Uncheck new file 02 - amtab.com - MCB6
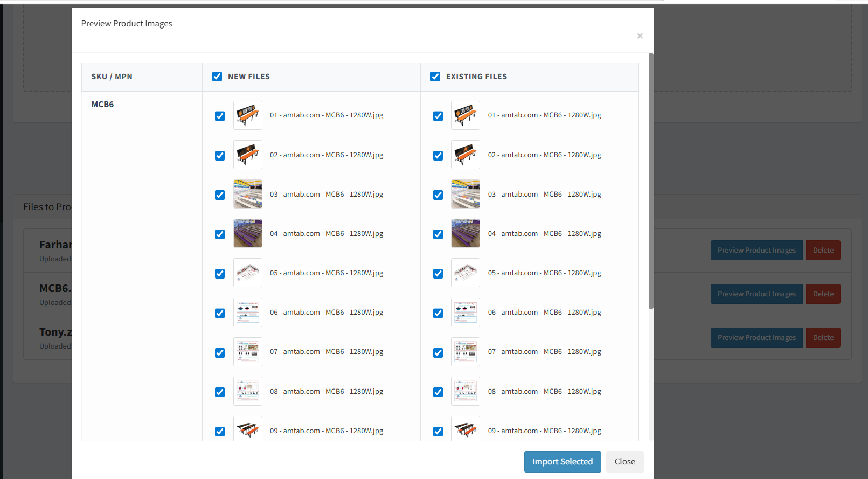Image resolution: width=868 pixels, height=479 pixels. pyautogui.click(x=220, y=156)
